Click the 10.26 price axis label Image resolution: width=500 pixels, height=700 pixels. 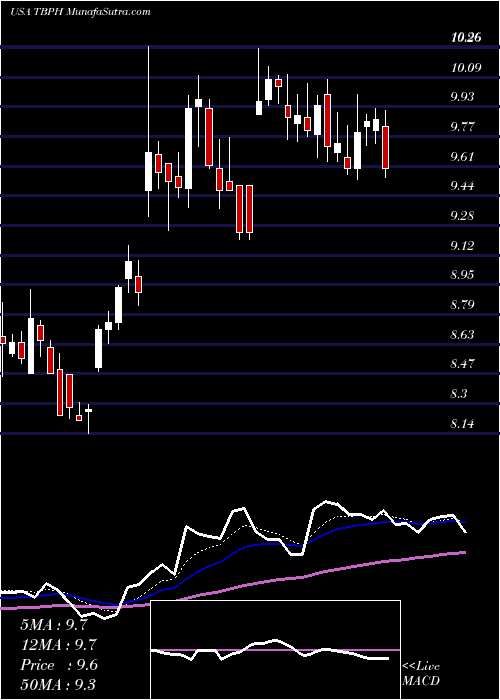click(x=466, y=38)
